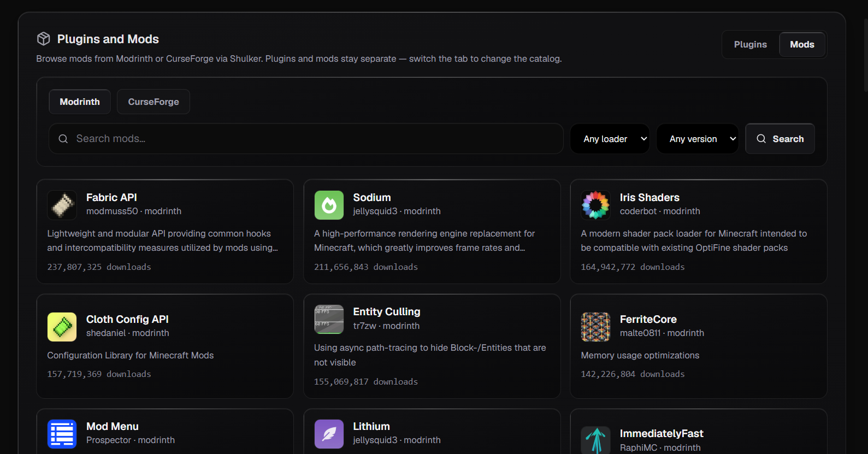
Task: Focus the Search mods input field
Action: pos(306,139)
